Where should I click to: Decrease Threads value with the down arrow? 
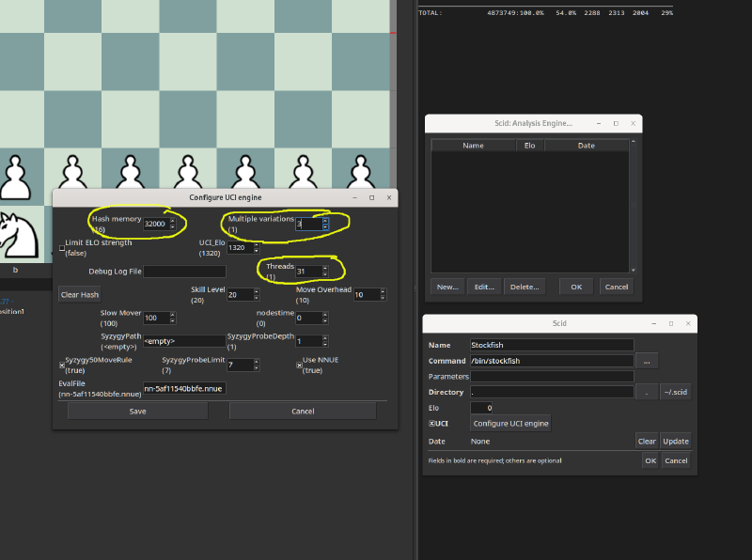pos(325,273)
